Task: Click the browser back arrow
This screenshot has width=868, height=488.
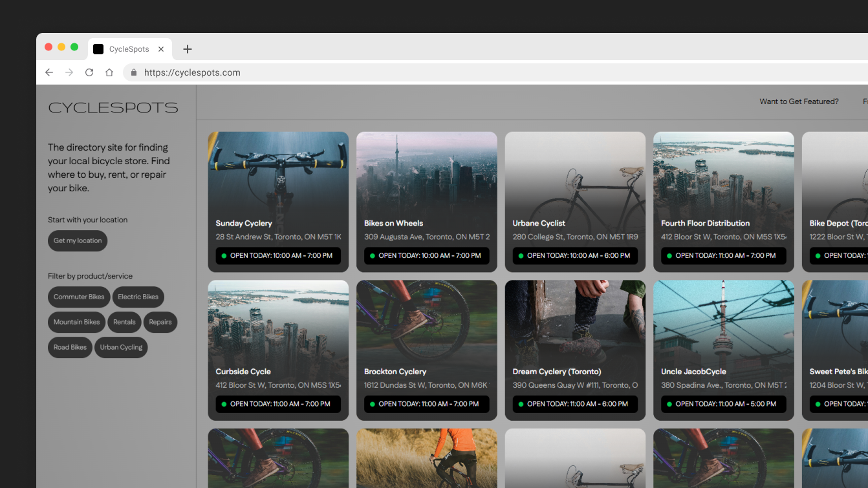Action: [x=49, y=72]
